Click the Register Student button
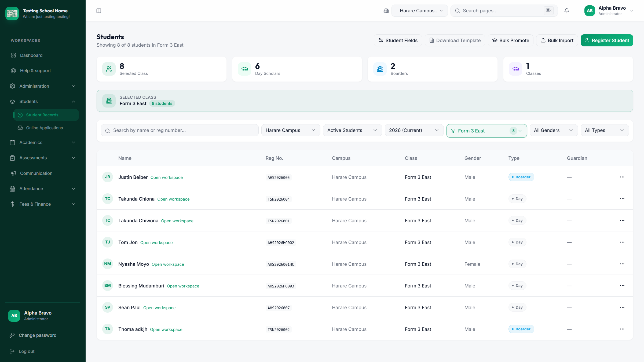Image resolution: width=644 pixels, height=362 pixels. (x=607, y=40)
